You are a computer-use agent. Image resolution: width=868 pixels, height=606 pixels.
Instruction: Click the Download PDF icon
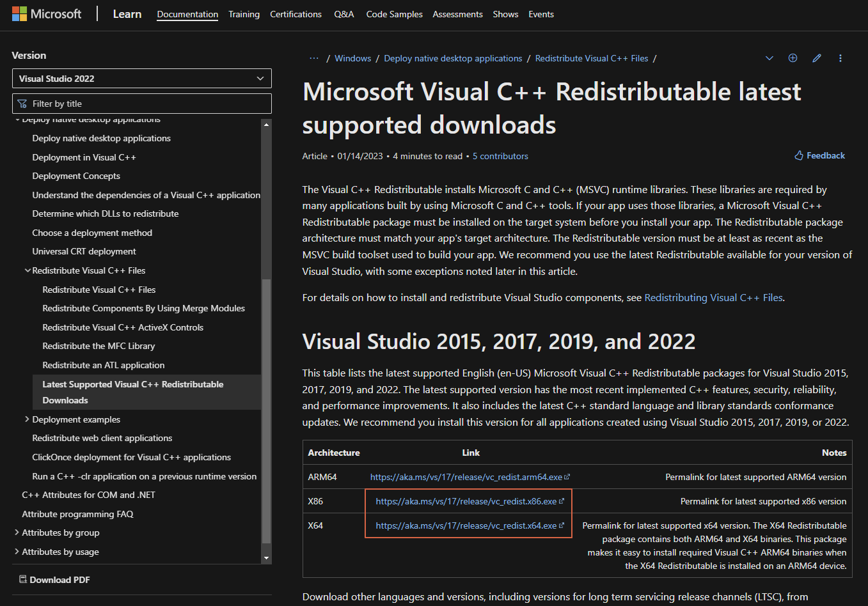coord(24,579)
